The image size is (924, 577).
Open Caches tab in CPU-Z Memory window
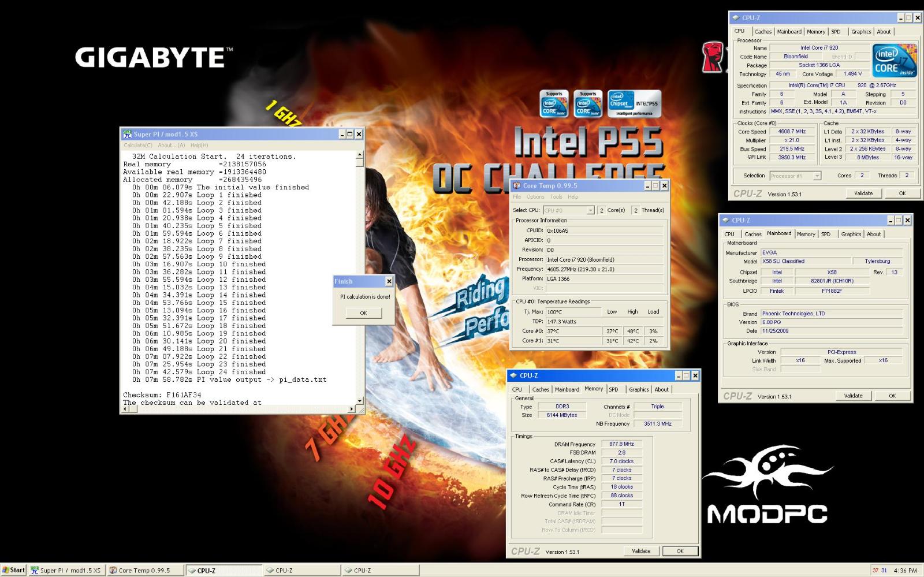(541, 390)
